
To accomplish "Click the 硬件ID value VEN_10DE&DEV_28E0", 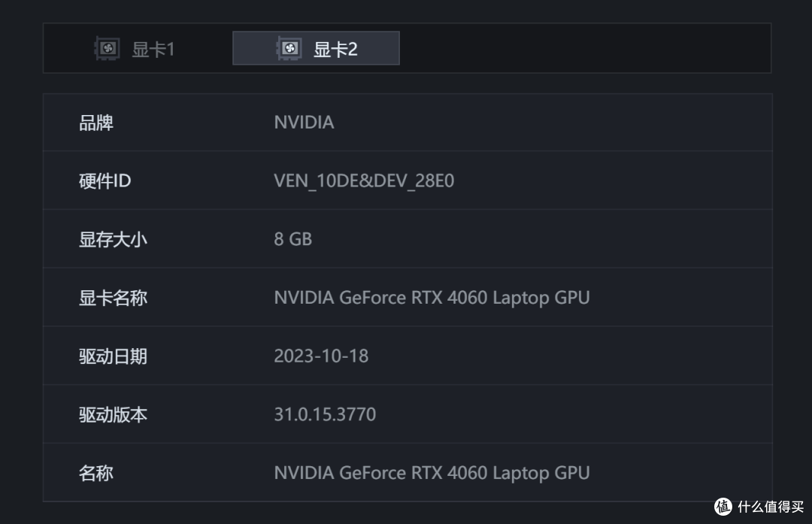I will [x=364, y=180].
